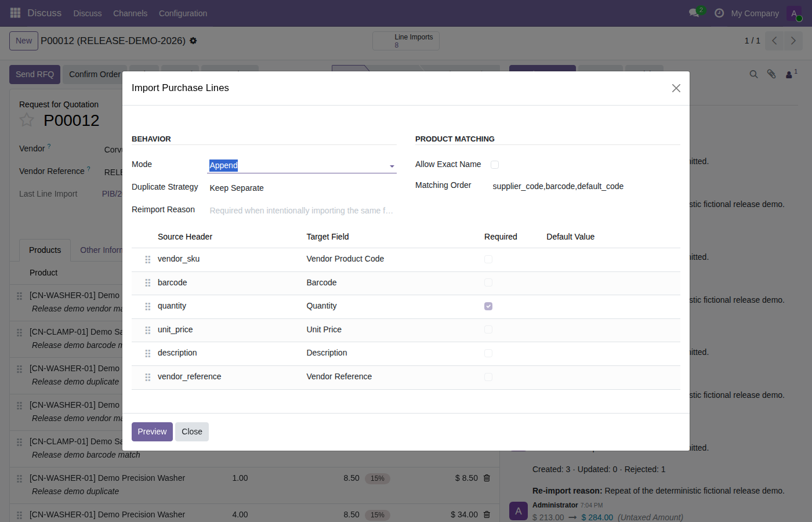Open the Mode dropdown showing Append
Viewport: 812px width, 522px height.
click(302, 165)
